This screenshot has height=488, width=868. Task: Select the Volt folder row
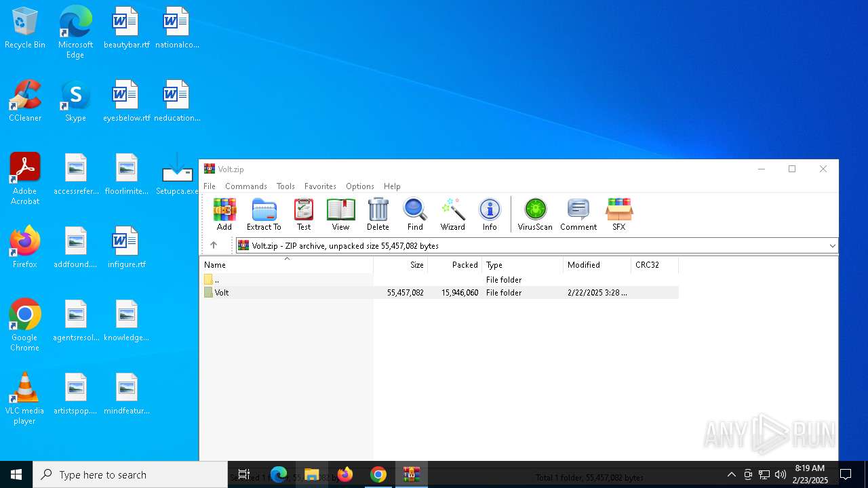(439, 293)
